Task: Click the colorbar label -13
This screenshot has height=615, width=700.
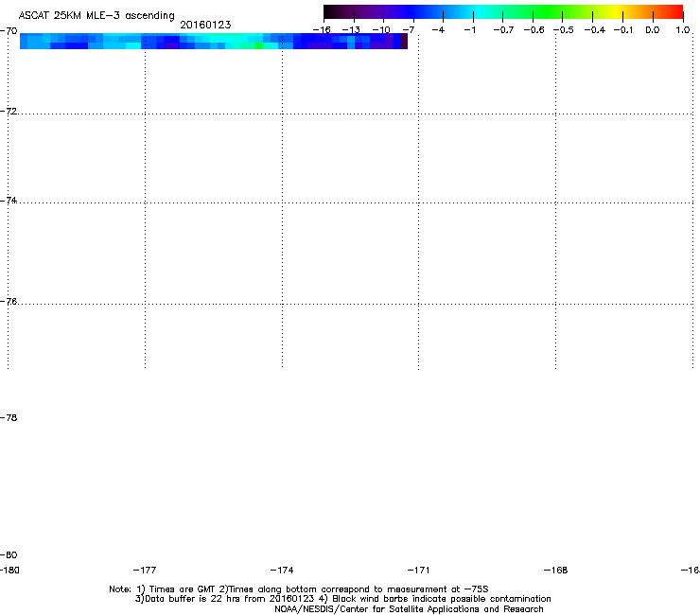Action: 351,30
